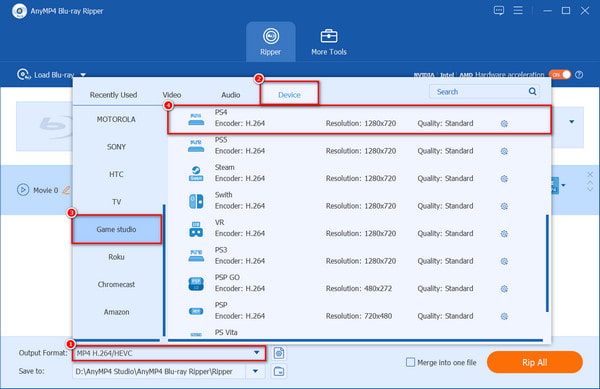Choose the PSP device icon
The height and width of the screenshot is (389, 600).
(x=196, y=311)
